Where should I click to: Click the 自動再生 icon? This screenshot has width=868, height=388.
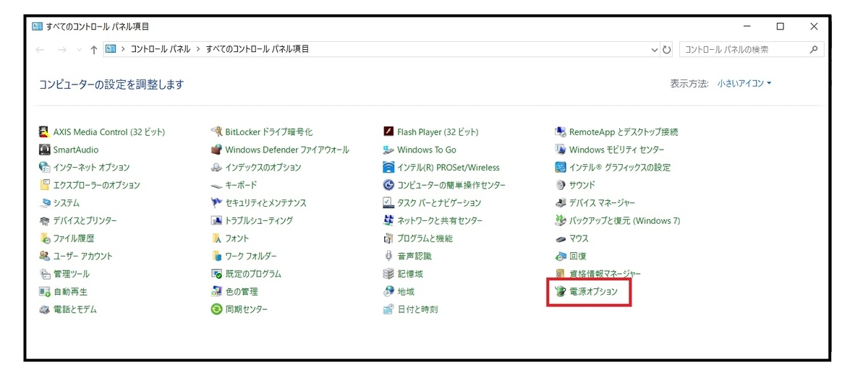(x=45, y=292)
